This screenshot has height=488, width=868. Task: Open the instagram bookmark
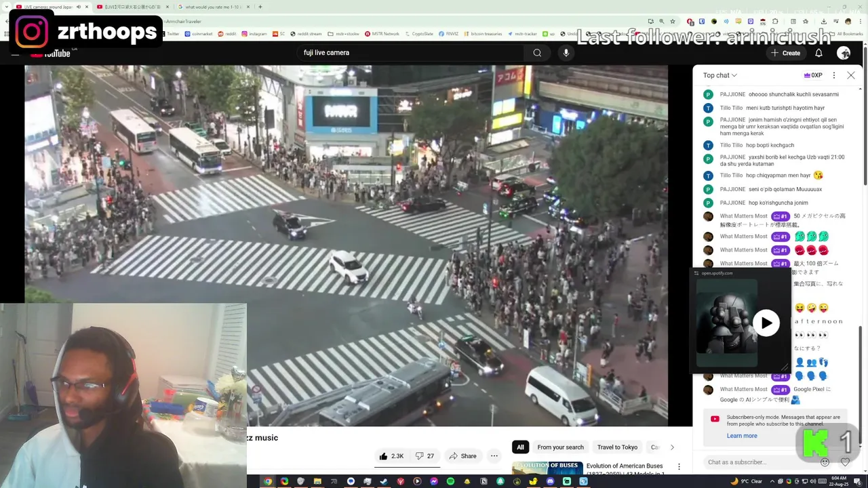pyautogui.click(x=254, y=34)
